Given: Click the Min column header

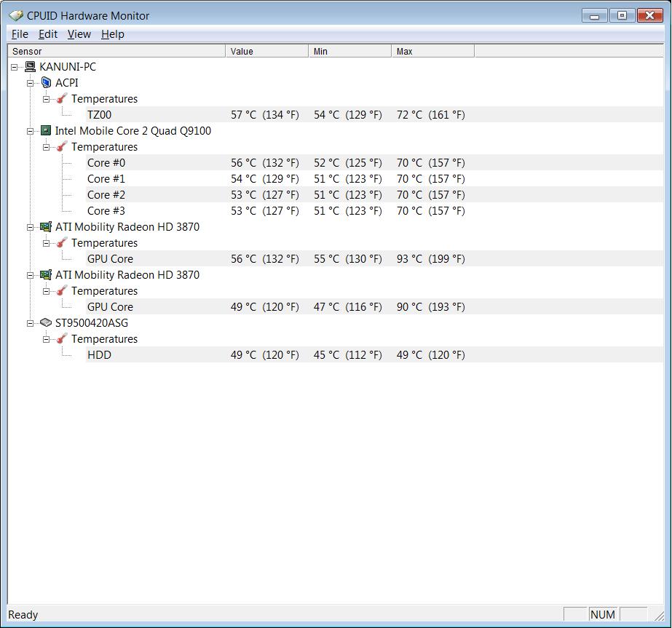Looking at the screenshot, I should [x=349, y=52].
